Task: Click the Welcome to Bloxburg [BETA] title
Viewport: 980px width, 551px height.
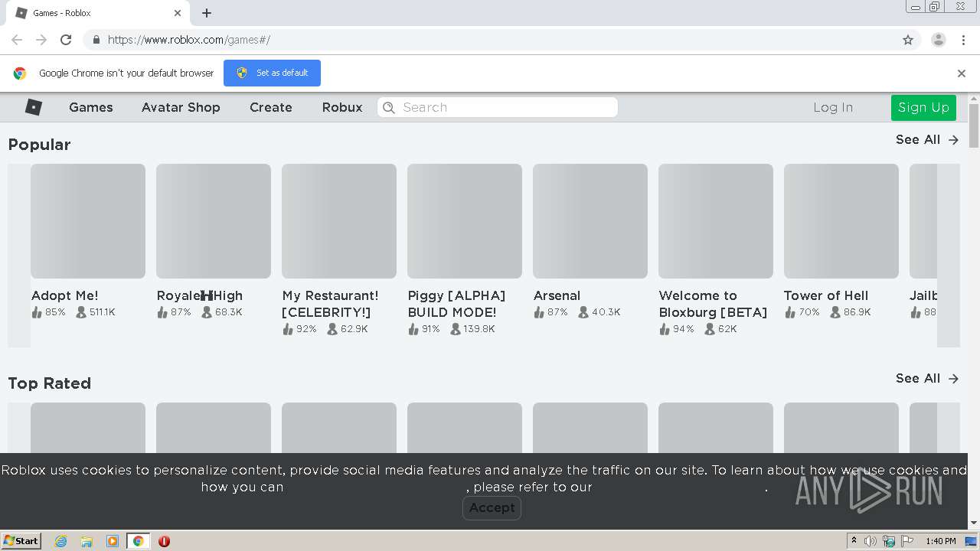Action: coord(714,304)
